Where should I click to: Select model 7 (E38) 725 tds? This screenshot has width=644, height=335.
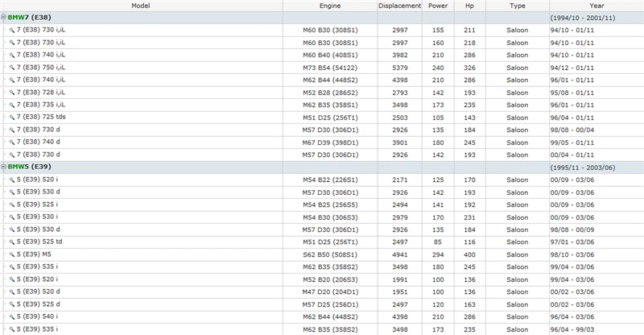click(x=41, y=117)
